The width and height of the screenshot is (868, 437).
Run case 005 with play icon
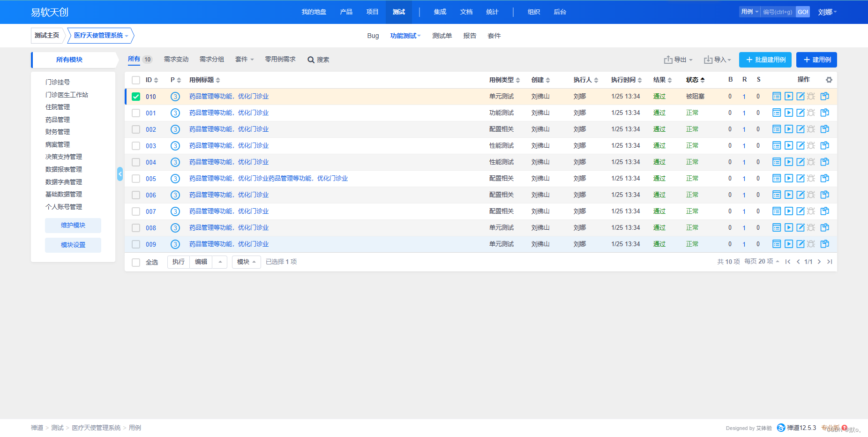coord(789,178)
